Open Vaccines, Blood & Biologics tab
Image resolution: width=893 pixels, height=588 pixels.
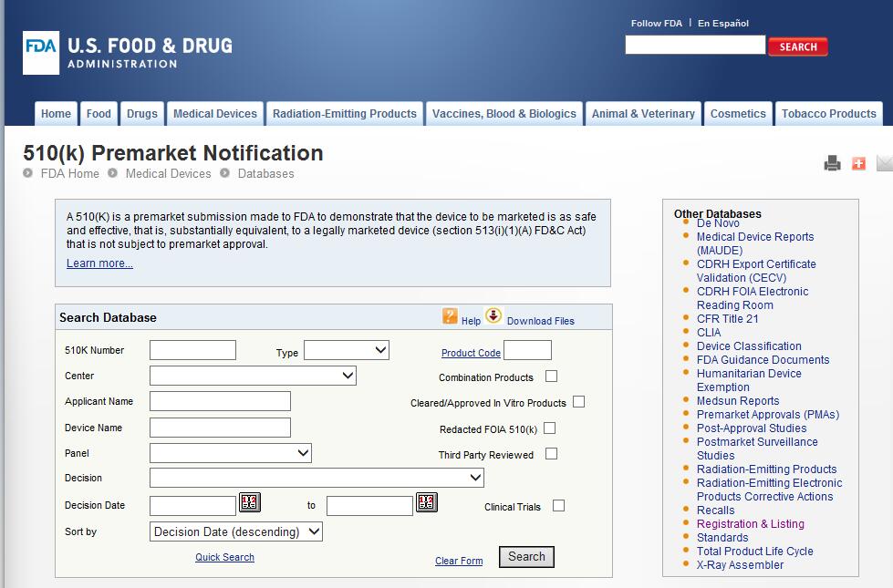504,114
